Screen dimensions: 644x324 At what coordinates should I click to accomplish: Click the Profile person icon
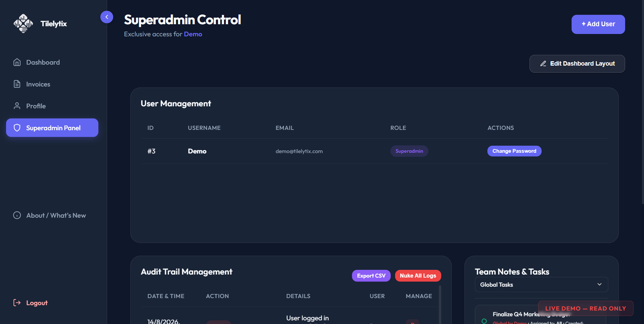[x=17, y=106]
